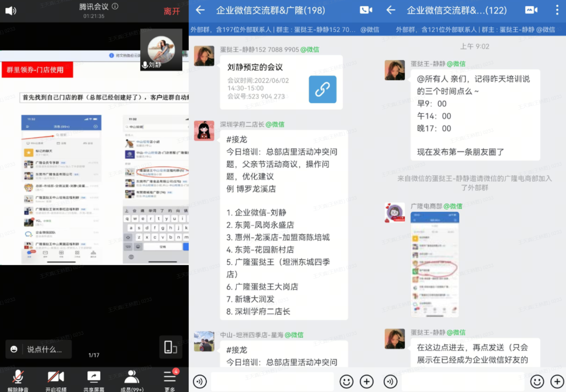Open 刘静's video thumbnail
The width and height of the screenshot is (566, 392).
pyautogui.click(x=161, y=50)
